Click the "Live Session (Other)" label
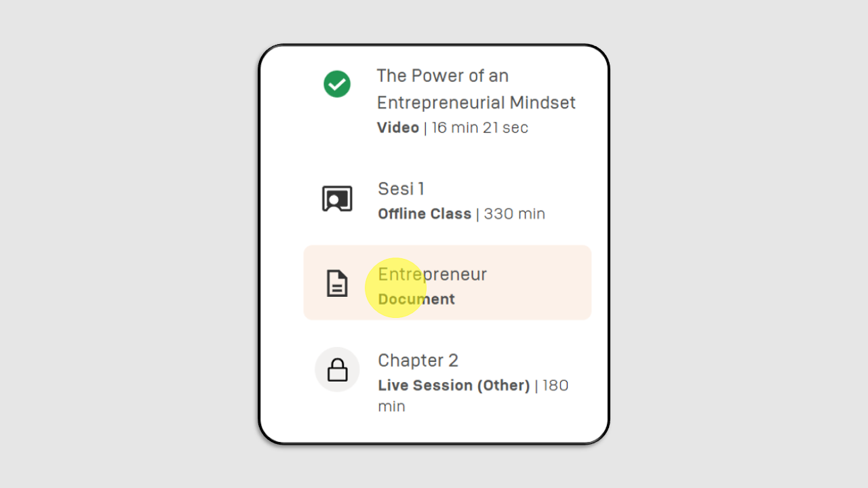The width and height of the screenshot is (868, 488). click(454, 385)
